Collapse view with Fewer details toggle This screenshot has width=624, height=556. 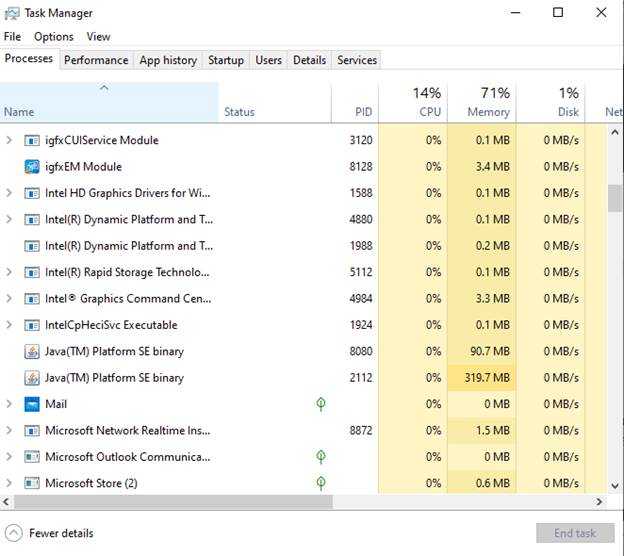(x=49, y=533)
